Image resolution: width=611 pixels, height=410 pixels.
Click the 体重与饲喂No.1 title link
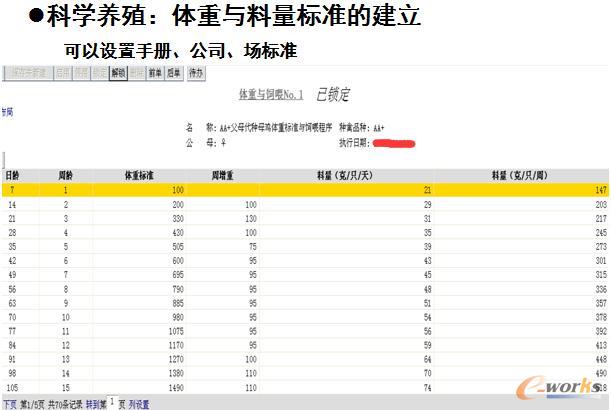tap(269, 95)
